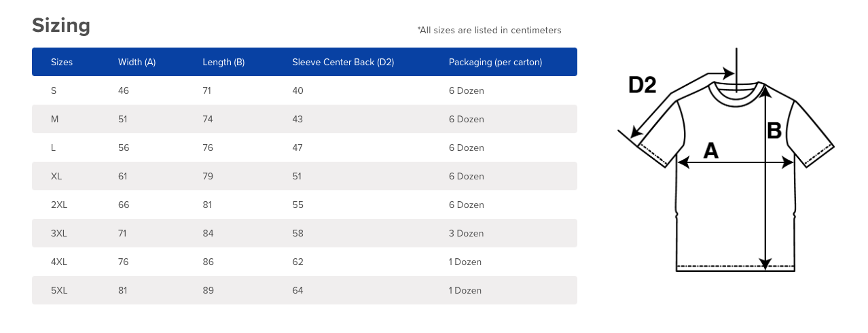The image size is (868, 333).
Task: Click the t-shirt collar in the diagram
Action: (x=735, y=93)
